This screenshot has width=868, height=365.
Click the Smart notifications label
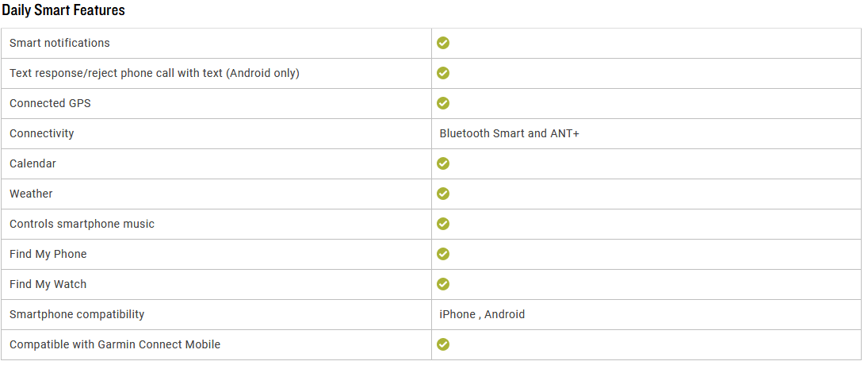(59, 43)
